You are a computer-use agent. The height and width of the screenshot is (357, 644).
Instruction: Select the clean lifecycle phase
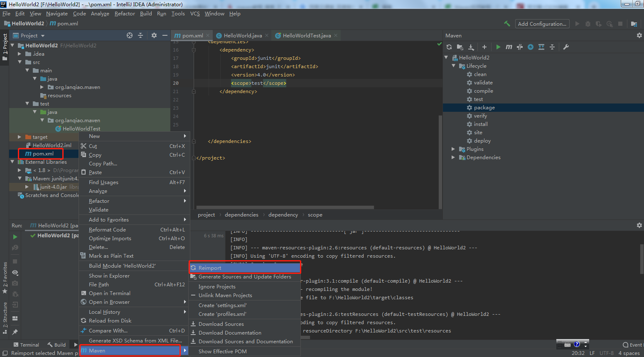coord(480,74)
